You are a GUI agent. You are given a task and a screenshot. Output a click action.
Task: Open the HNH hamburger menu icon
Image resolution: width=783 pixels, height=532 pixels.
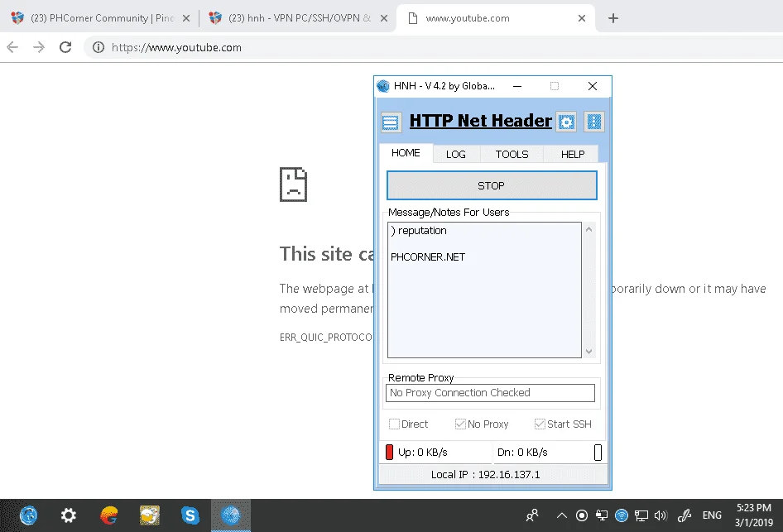point(391,122)
